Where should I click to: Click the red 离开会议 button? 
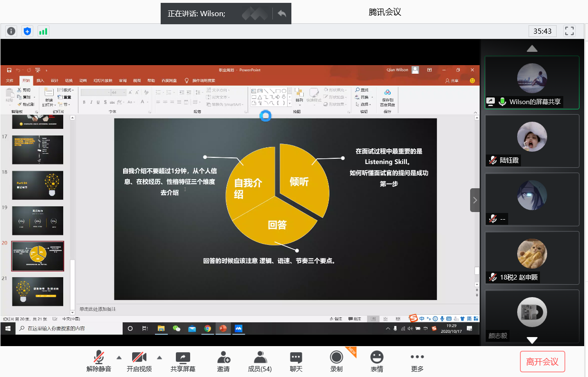pyautogui.click(x=542, y=362)
